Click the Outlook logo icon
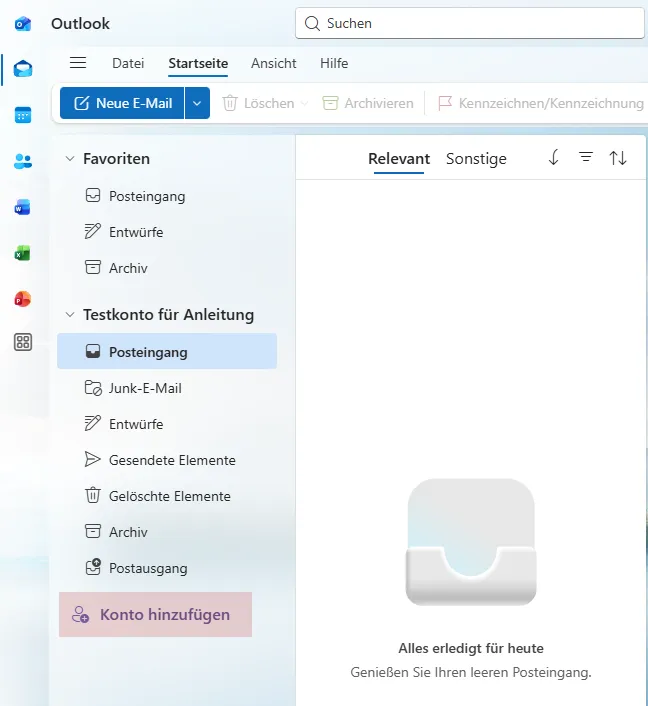This screenshot has height=706, width=648. (23, 23)
